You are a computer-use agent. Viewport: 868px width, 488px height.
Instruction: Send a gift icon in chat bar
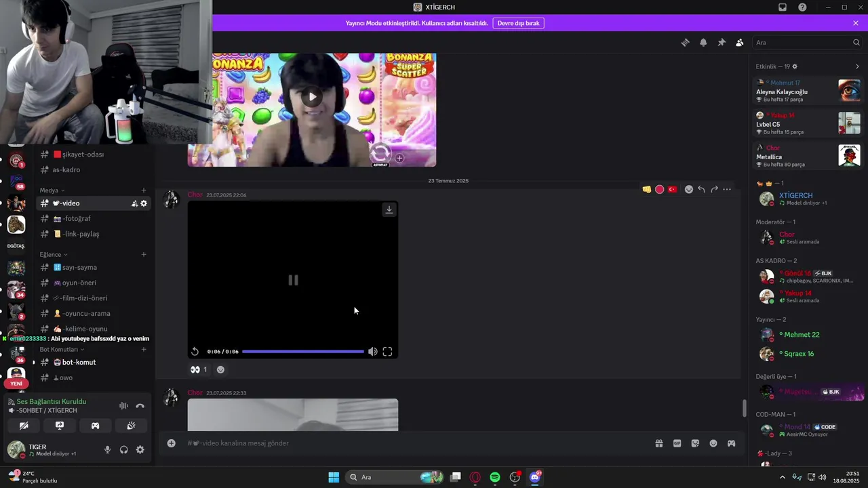(x=658, y=443)
